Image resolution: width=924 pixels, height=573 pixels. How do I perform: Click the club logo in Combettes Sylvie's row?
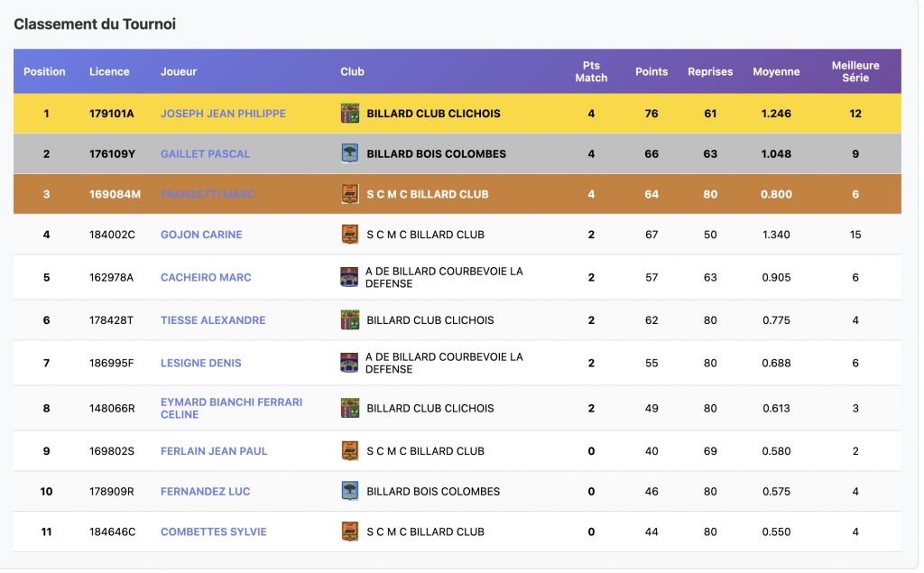pos(349,531)
